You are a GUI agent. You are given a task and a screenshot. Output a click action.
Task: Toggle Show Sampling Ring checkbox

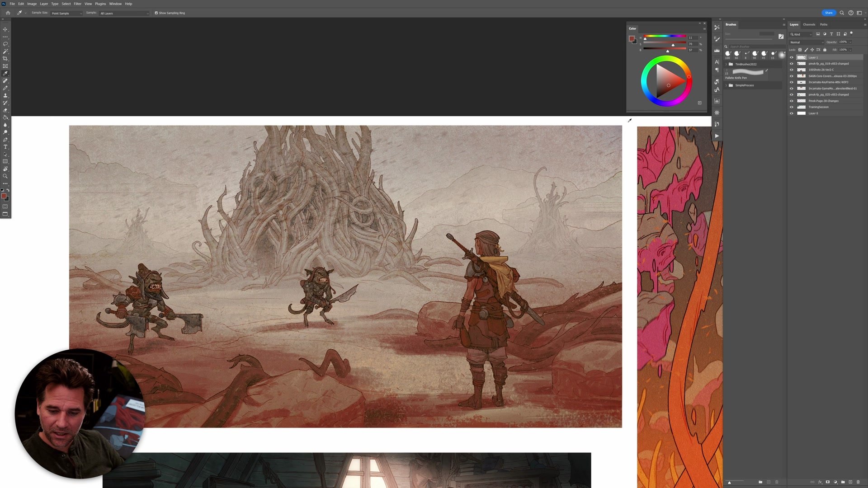tap(156, 13)
